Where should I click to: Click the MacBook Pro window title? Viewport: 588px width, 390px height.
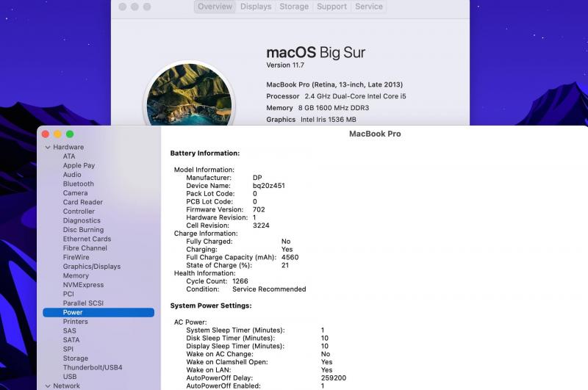[375, 134]
